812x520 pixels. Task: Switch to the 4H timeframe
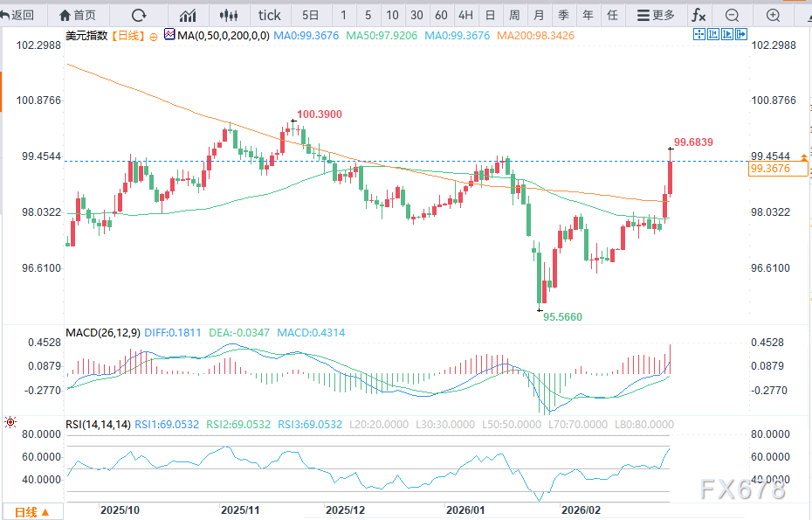tap(465, 15)
